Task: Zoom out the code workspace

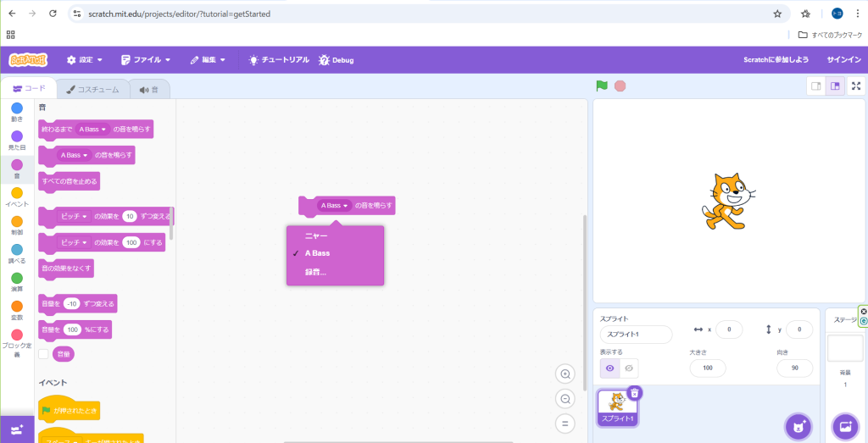Action: tap(565, 398)
